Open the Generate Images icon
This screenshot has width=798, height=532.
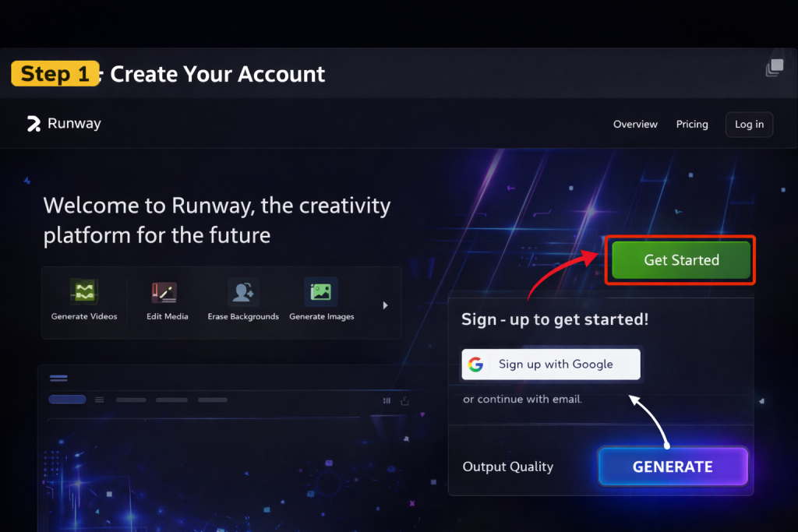pyautogui.click(x=321, y=291)
